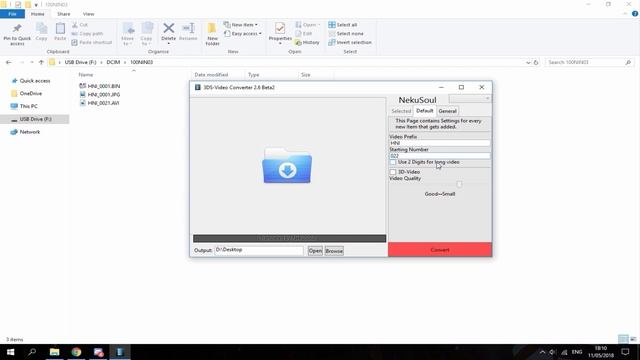
Task: Switch to Selected tab in converter
Action: (401, 111)
